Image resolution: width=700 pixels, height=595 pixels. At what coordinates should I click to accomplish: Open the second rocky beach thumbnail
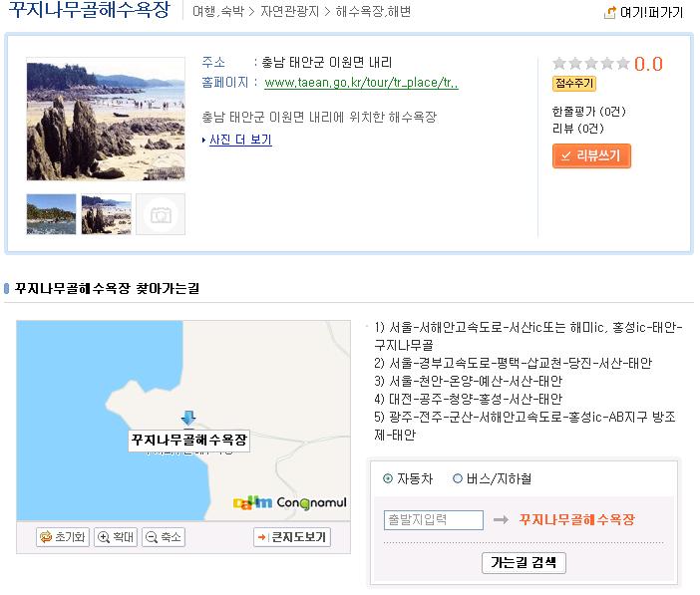[x=107, y=214]
